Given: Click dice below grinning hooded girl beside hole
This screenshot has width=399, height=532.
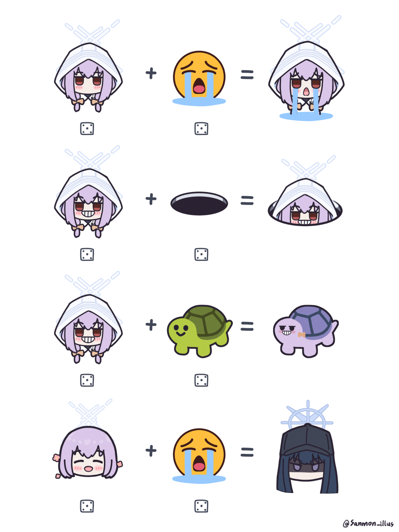Looking at the screenshot, I should [x=87, y=254].
